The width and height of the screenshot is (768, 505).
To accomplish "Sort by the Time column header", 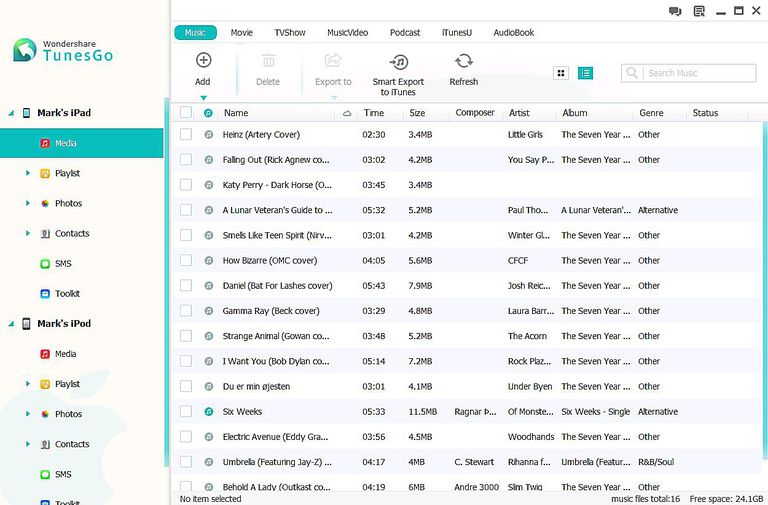I will (x=374, y=113).
